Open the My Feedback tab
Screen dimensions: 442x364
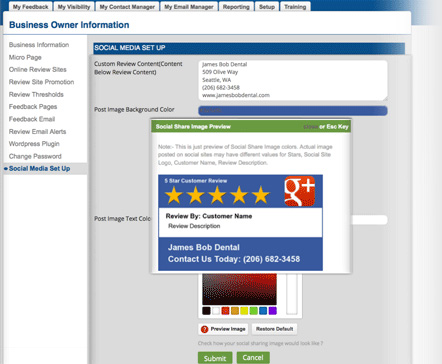tap(31, 7)
